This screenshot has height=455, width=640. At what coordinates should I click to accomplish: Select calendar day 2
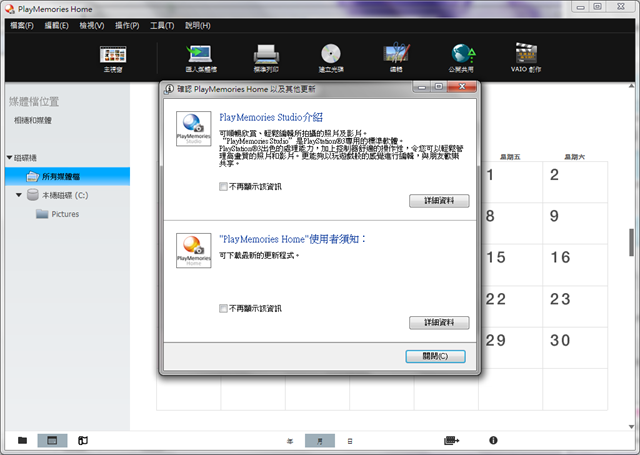click(575, 182)
